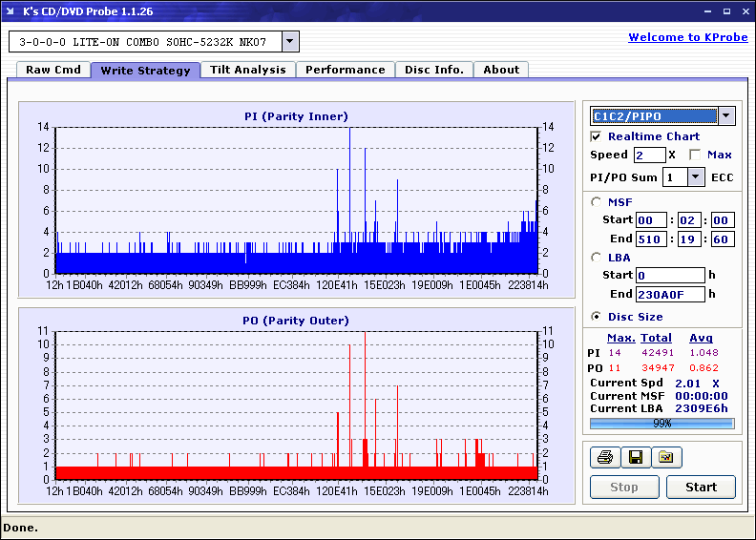The height and width of the screenshot is (540, 756).
Task: Switch to the Tilt Analysis tab
Action: 247,70
